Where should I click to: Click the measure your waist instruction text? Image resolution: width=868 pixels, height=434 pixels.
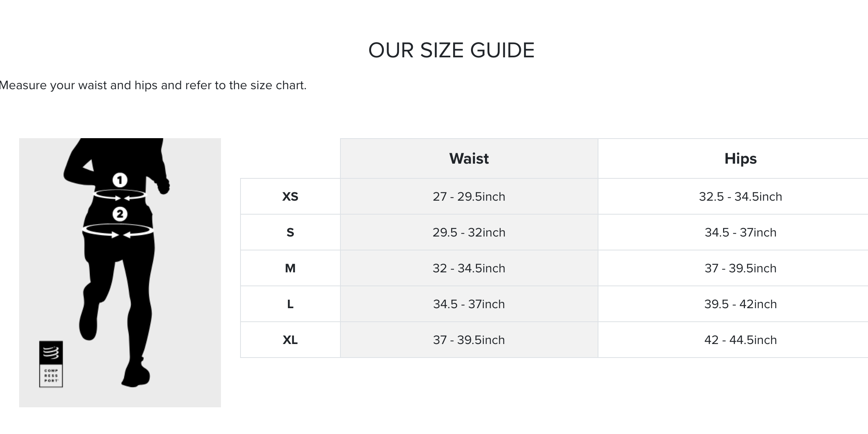tap(153, 85)
